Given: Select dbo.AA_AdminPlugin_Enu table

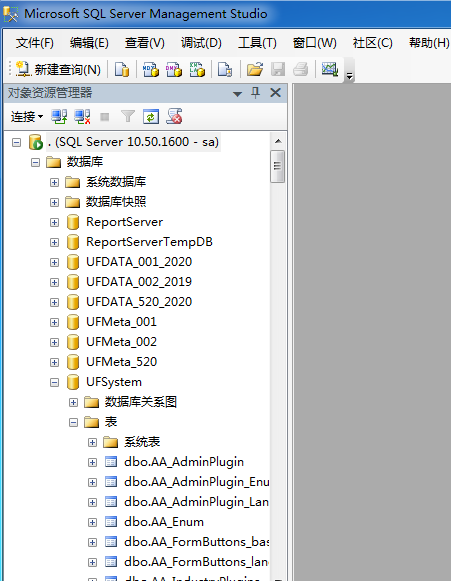Looking at the screenshot, I should (197, 482).
